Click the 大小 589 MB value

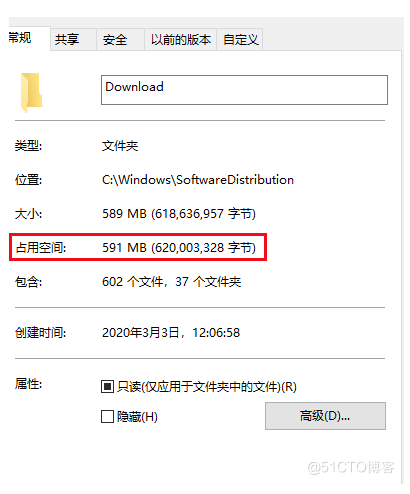pyautogui.click(x=179, y=214)
